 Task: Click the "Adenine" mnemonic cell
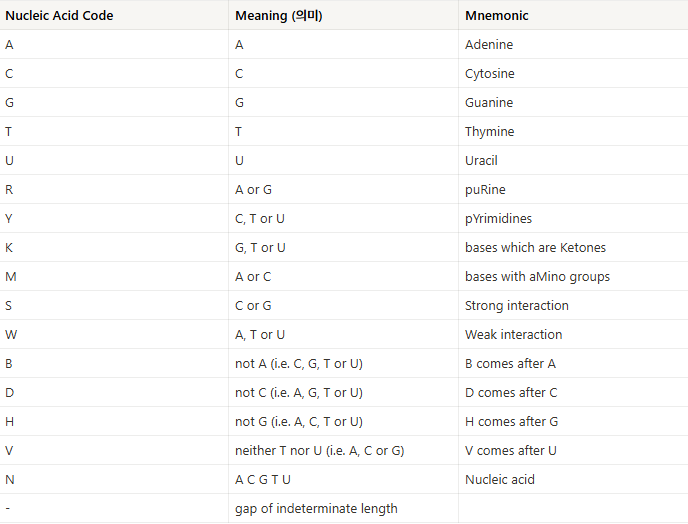click(x=489, y=45)
